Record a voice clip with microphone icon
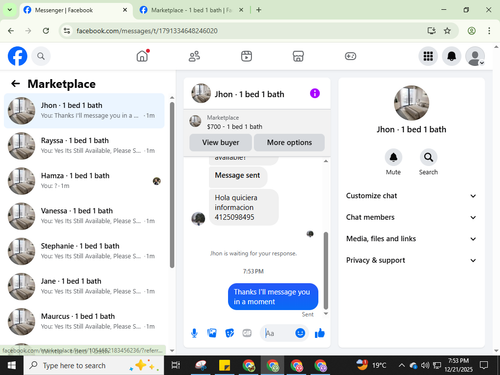Viewport: 500px width, 375px height. [194, 333]
